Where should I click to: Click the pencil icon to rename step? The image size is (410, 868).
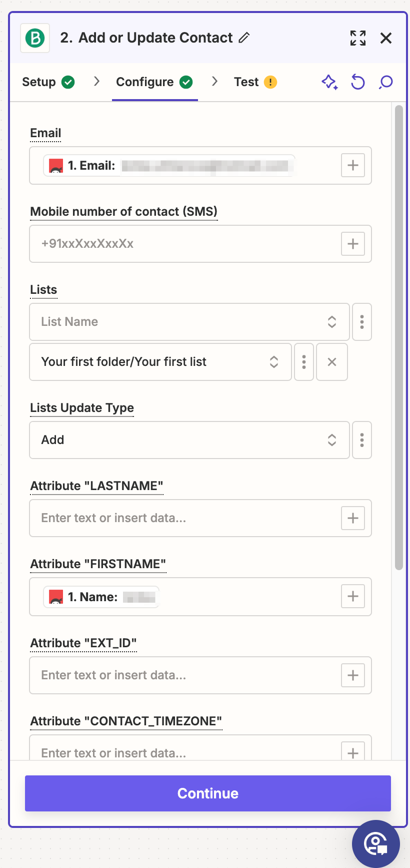click(244, 38)
